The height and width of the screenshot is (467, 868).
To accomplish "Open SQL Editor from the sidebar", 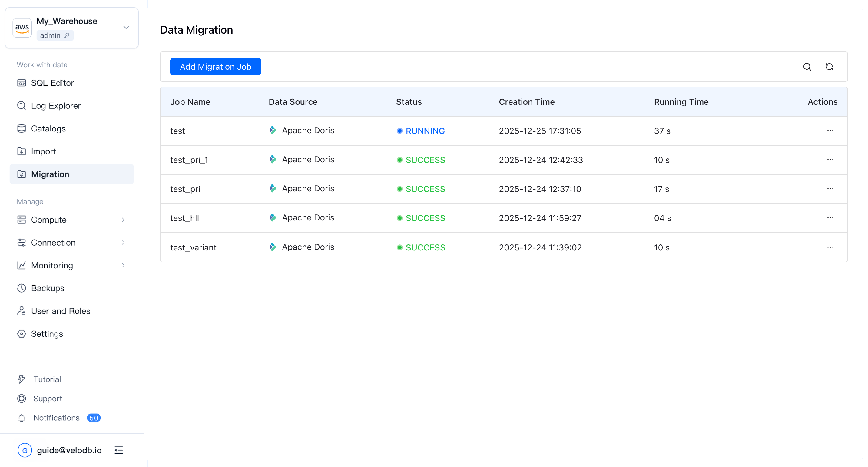I will [x=52, y=83].
